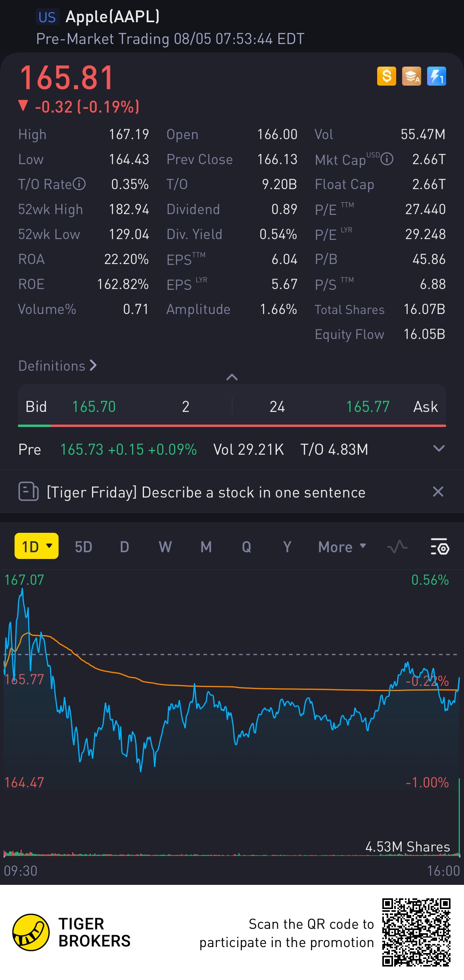This screenshot has height=980, width=464.
Task: Open the Definitions link
Action: coord(58,366)
